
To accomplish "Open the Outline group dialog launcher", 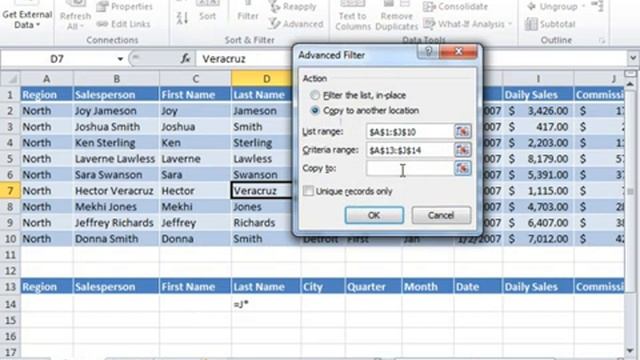I will 602,40.
